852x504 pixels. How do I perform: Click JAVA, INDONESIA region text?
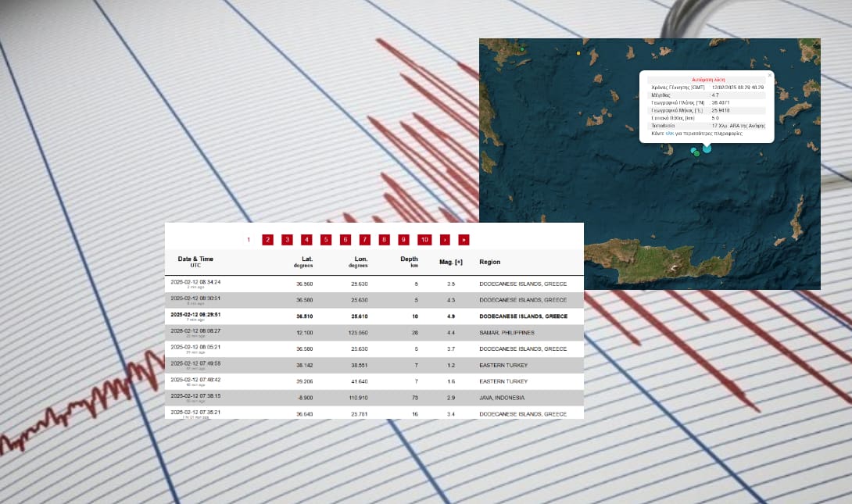coord(502,398)
